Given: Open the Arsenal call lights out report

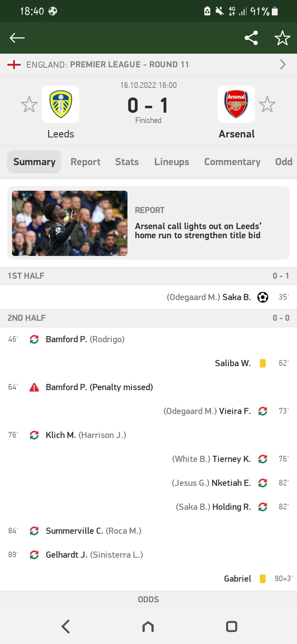Looking at the screenshot, I should tap(198, 231).
